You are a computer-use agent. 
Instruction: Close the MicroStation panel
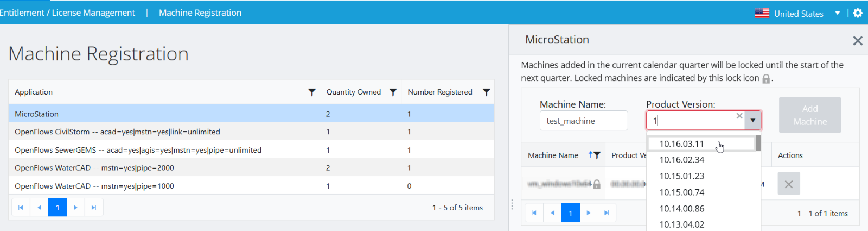(858, 41)
